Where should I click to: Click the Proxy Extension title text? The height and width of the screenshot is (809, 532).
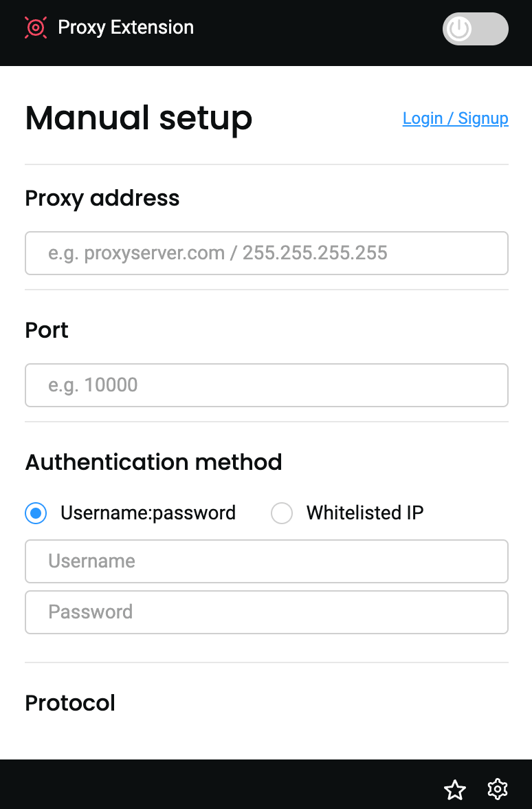click(126, 28)
